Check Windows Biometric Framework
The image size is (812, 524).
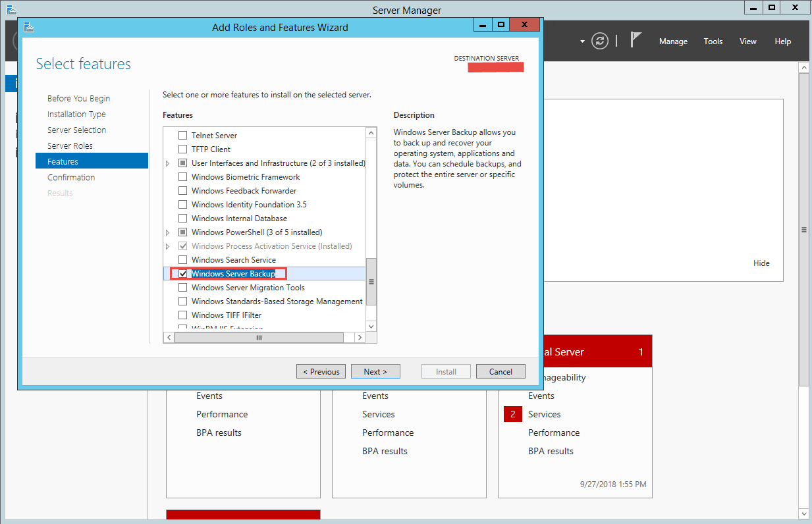[183, 177]
